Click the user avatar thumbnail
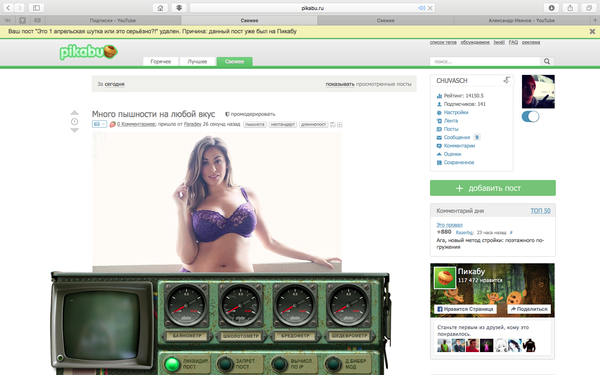The width and height of the screenshot is (600, 375). pyautogui.click(x=538, y=91)
